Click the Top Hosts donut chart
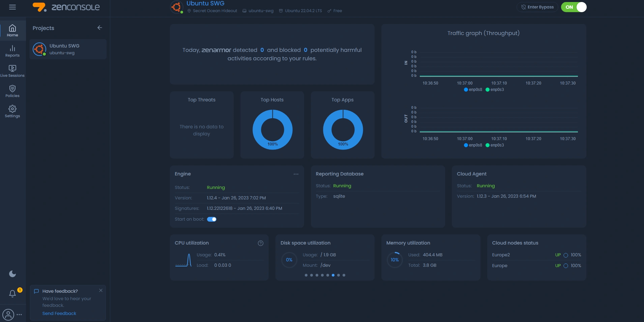644x322 pixels. [x=272, y=130]
